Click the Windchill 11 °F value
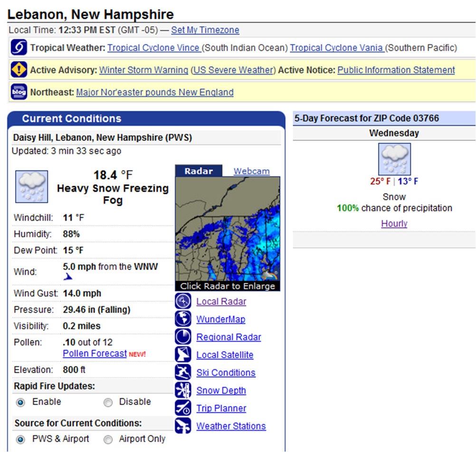476x452 pixels. click(x=74, y=218)
